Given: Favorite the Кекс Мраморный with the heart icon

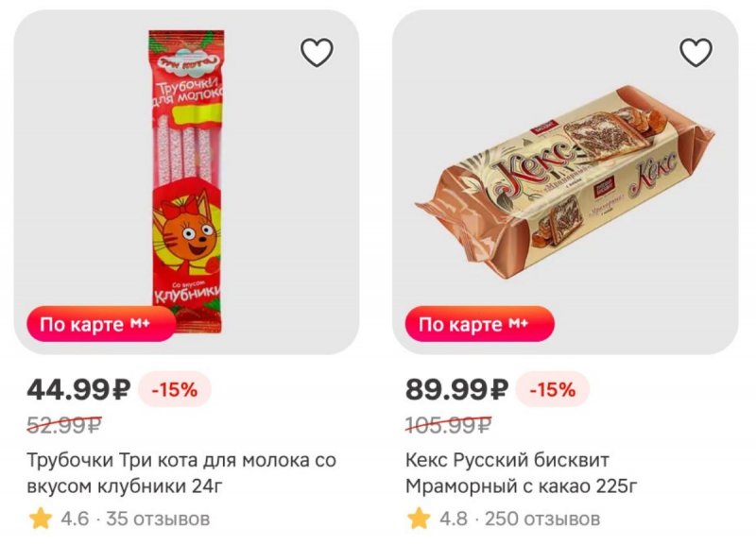Looking at the screenshot, I should (696, 53).
